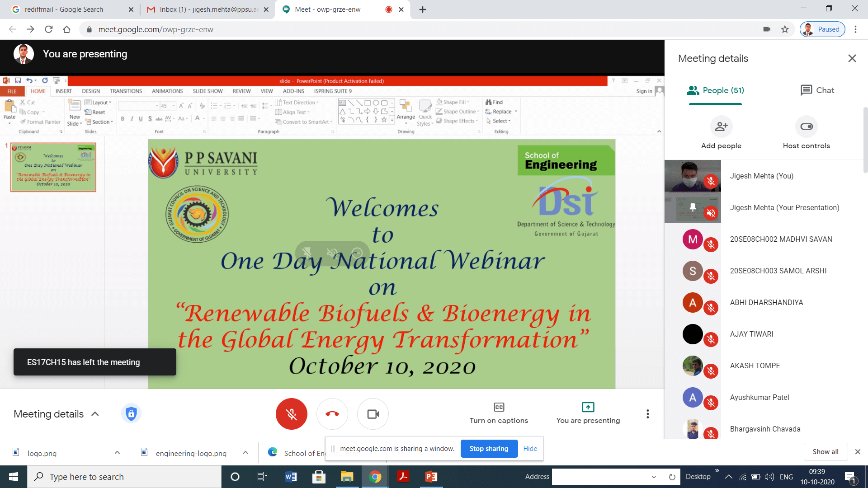Click Turn on captions icon

[x=499, y=407]
